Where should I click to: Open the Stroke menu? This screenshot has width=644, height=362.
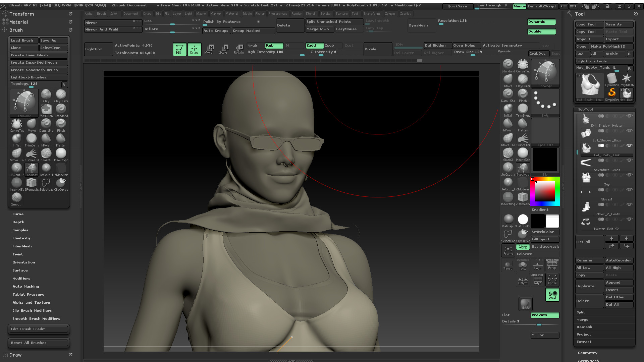pos(325,14)
